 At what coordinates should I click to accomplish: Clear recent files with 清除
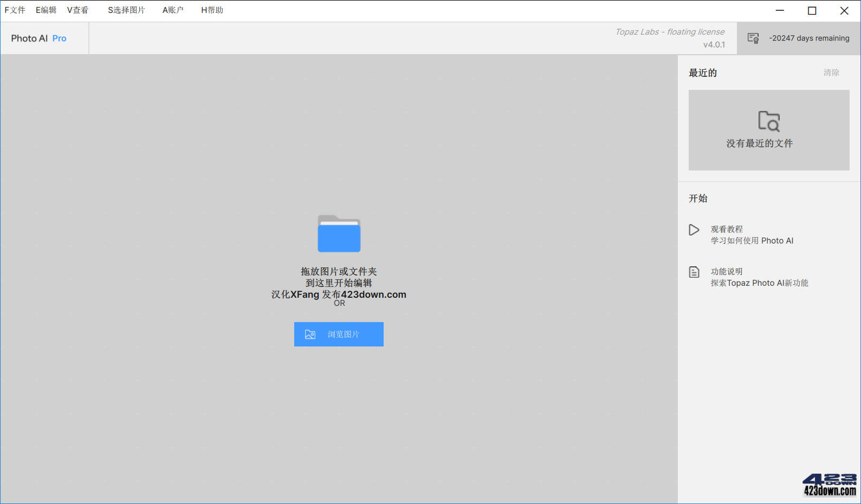831,73
